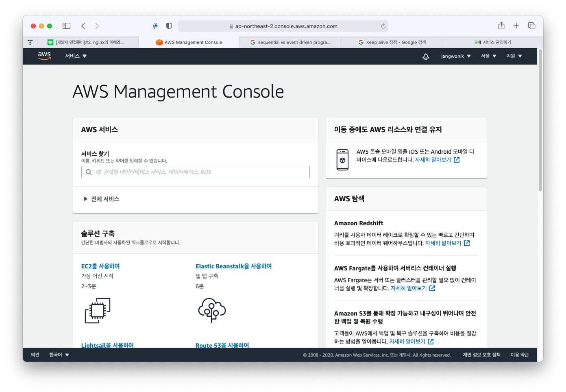The height and width of the screenshot is (392, 566).
Task: Open the notifications bell icon
Action: point(426,57)
